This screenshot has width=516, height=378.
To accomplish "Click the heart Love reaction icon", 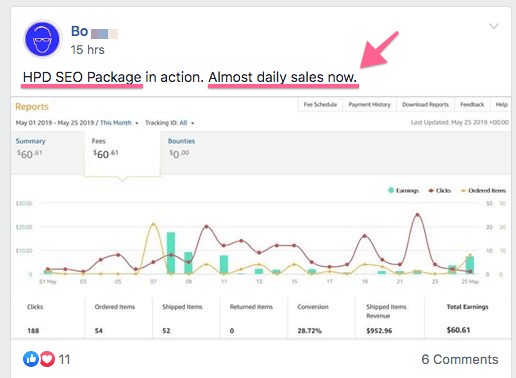I will [47, 359].
